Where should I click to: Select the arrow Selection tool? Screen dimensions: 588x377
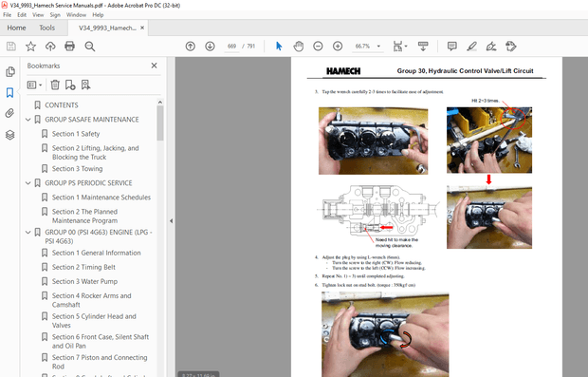click(x=279, y=47)
